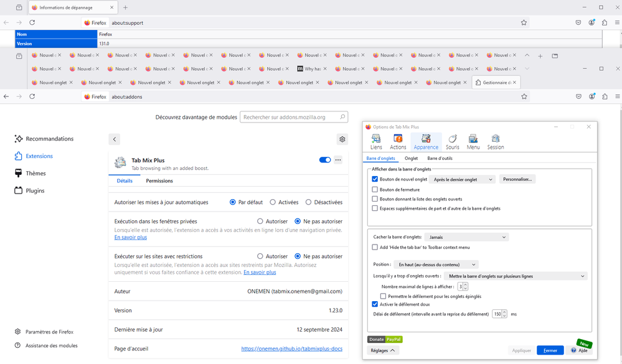Screen dimensions: 622x364
Task: Bookmark the about:addons page with star
Action: point(524,96)
